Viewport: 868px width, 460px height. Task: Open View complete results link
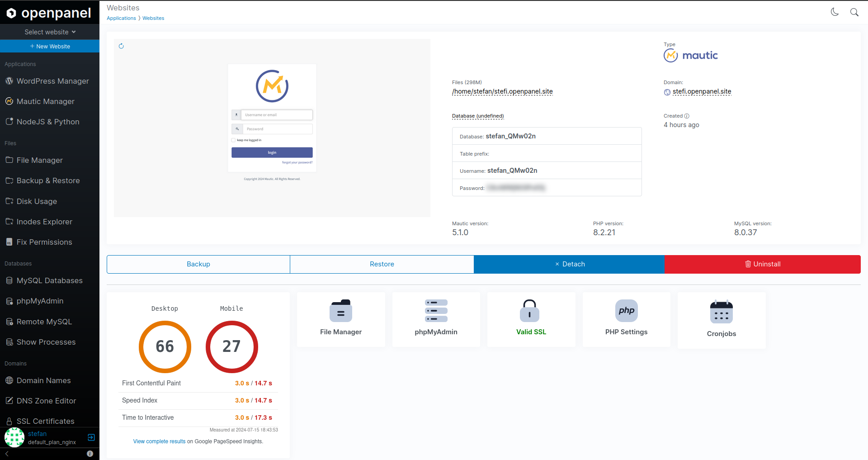(x=159, y=441)
